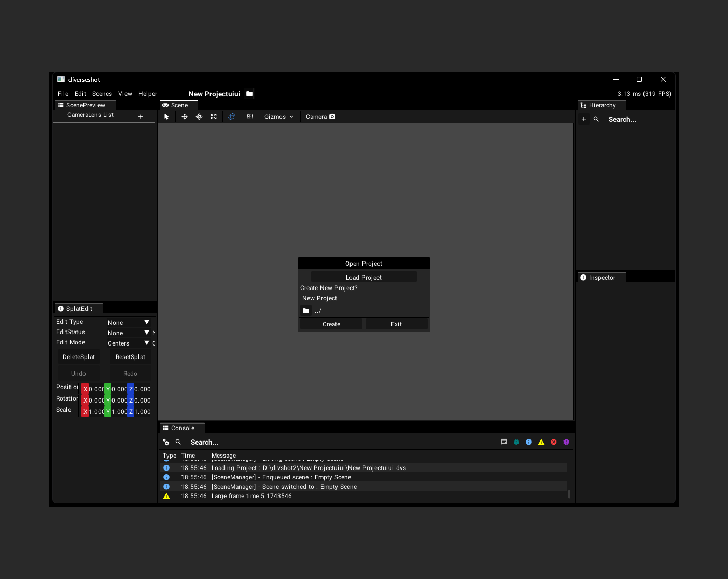This screenshot has width=728, height=579.
Task: Click the Camera screenshot icon
Action: (x=332, y=116)
